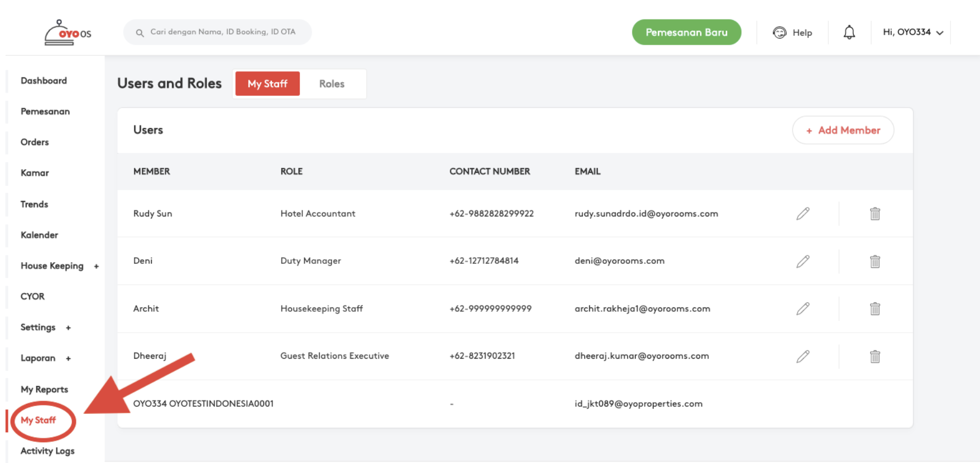
Task: Click email id_jkt089@oyoproperties.com
Action: click(638, 404)
